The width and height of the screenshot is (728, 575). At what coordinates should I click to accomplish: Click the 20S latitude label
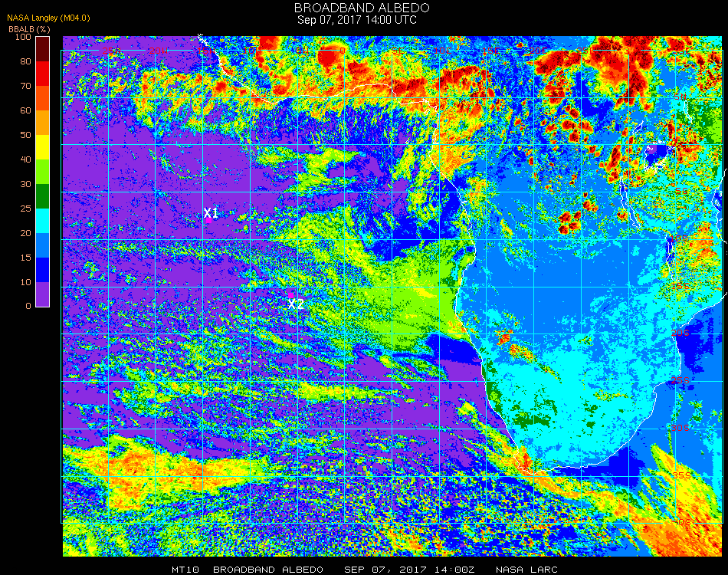[680, 333]
